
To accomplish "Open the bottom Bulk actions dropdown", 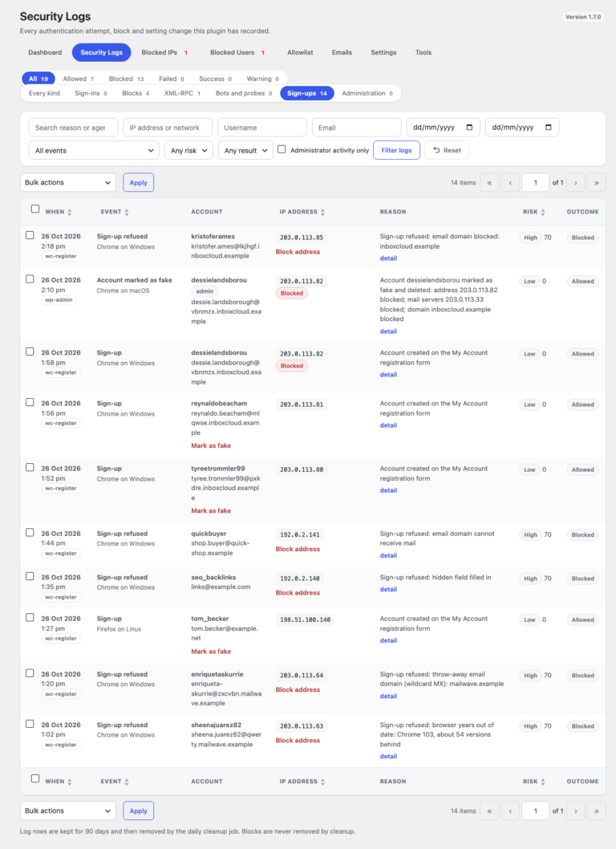I will coord(68,810).
